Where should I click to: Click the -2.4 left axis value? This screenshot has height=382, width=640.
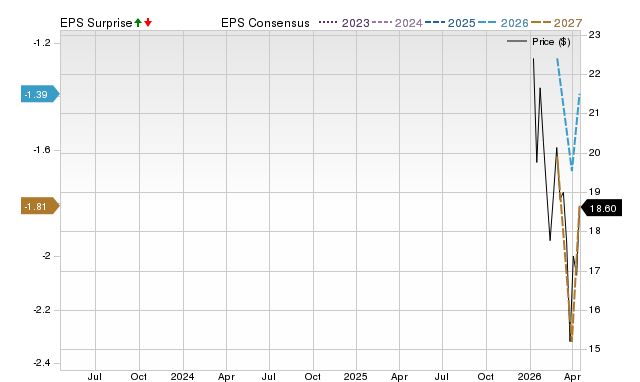[42, 363]
